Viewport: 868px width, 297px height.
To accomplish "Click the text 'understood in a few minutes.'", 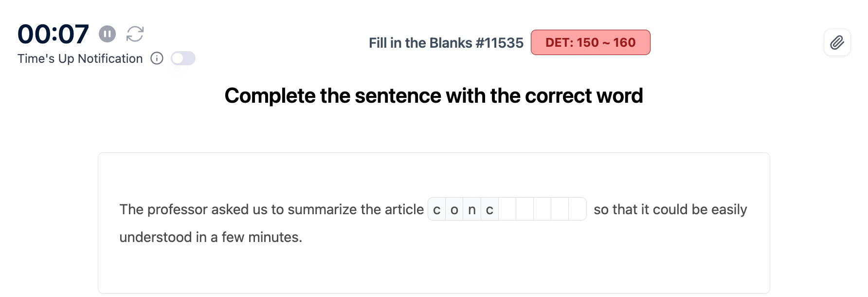I will [211, 237].
